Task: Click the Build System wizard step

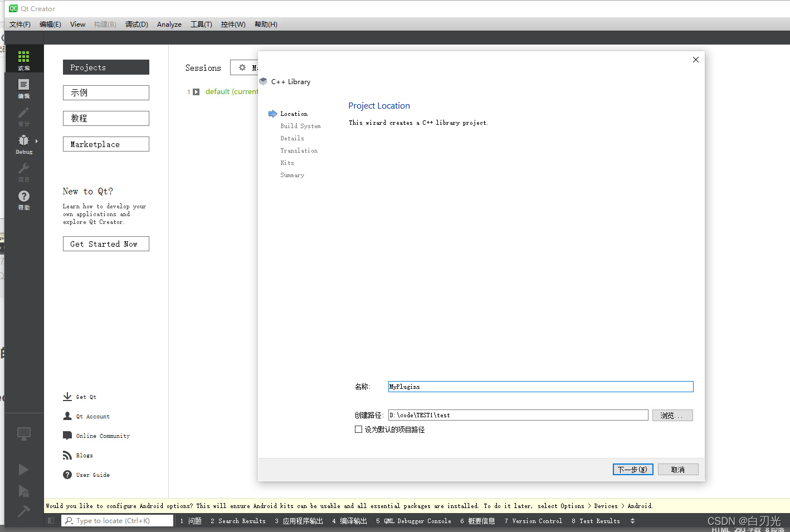Action: (x=300, y=126)
